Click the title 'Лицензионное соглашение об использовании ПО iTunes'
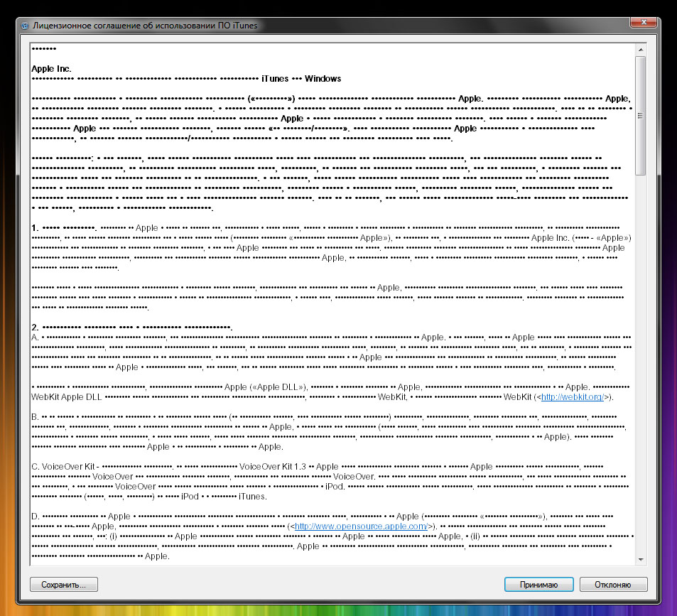This screenshot has width=677, height=616. tap(145, 26)
